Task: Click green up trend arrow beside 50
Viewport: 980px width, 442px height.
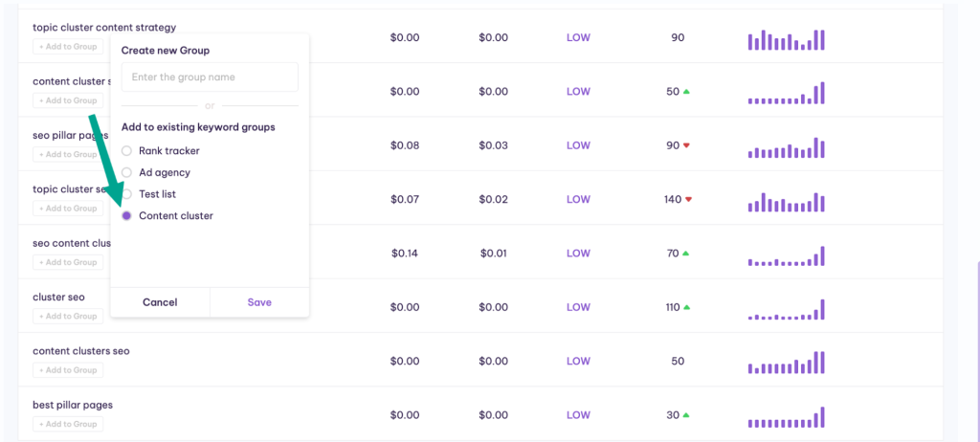Action: [686, 91]
